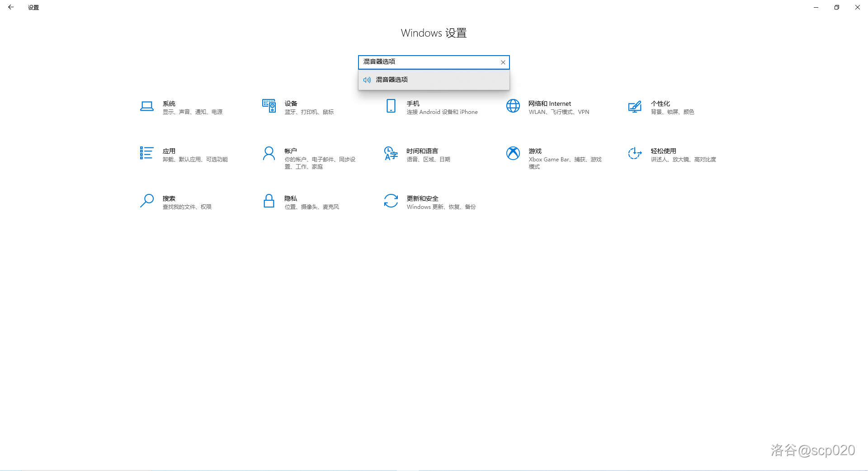Open the Time and Language icon
868x471 pixels.
tap(391, 153)
